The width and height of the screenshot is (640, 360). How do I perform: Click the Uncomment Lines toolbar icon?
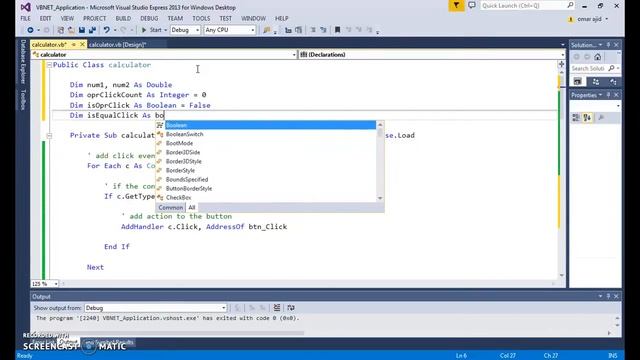click(x=323, y=30)
